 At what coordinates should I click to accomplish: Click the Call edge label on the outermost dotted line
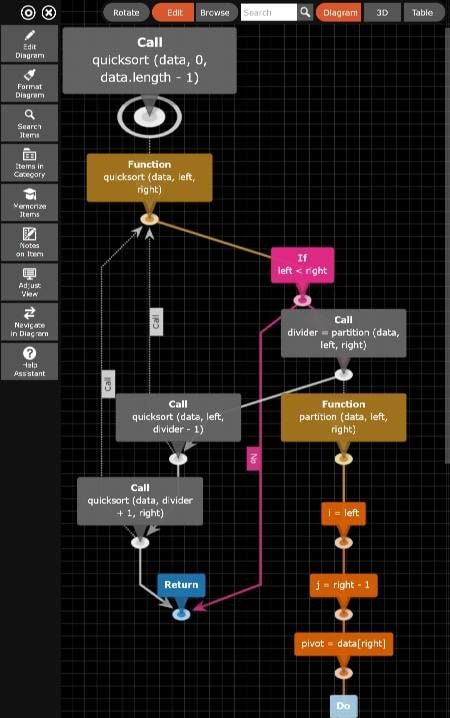pyautogui.click(x=108, y=384)
